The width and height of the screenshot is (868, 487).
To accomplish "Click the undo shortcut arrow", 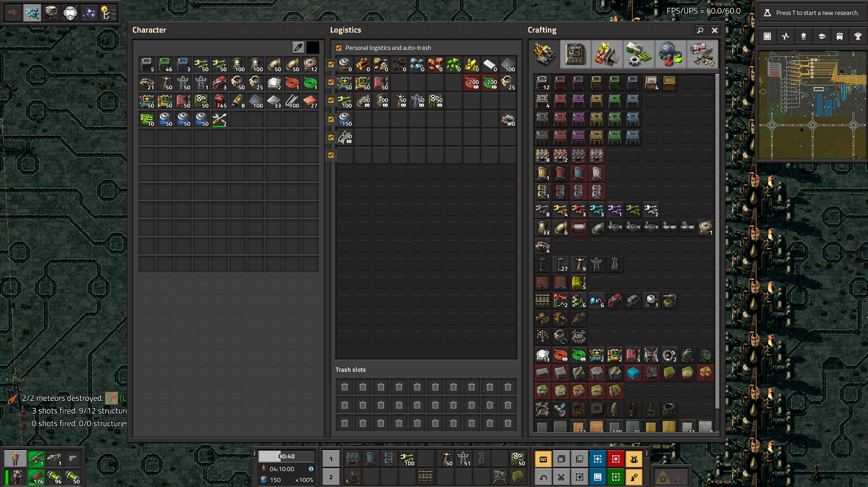I will 543,477.
